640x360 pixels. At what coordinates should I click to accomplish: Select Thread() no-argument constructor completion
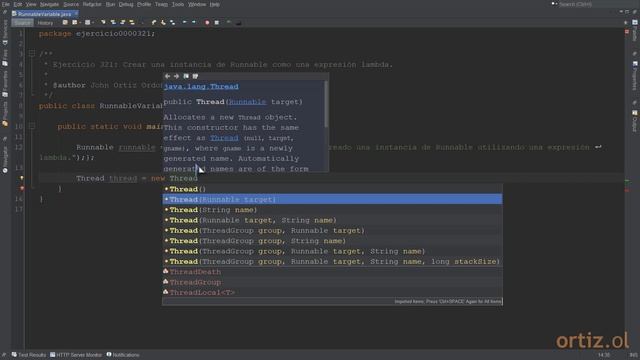[332, 189]
